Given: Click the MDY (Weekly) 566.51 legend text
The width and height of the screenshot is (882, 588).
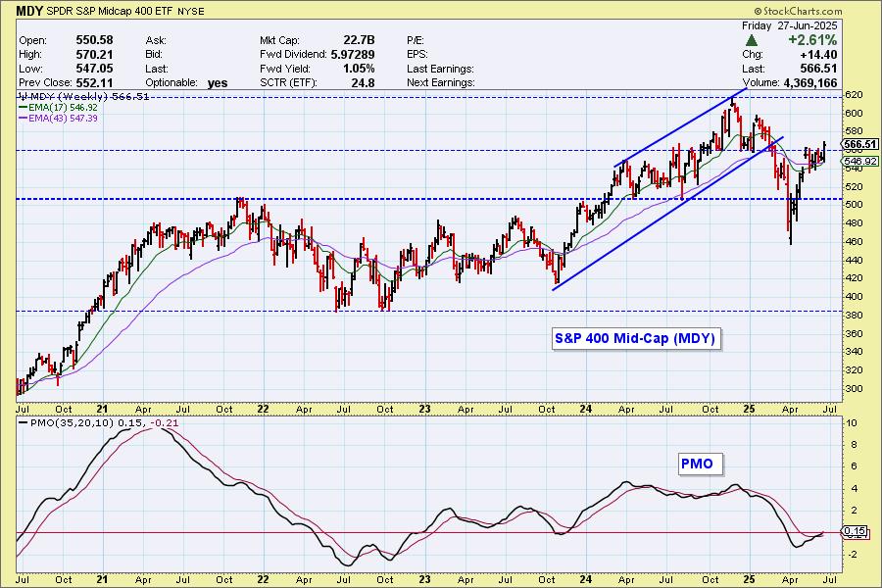Looking at the screenshot, I should [90, 96].
